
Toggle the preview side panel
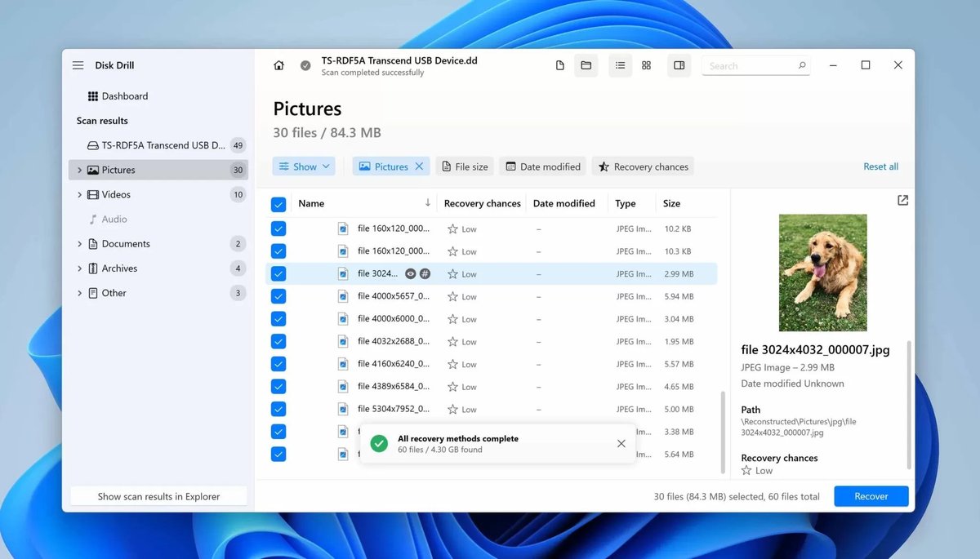679,65
